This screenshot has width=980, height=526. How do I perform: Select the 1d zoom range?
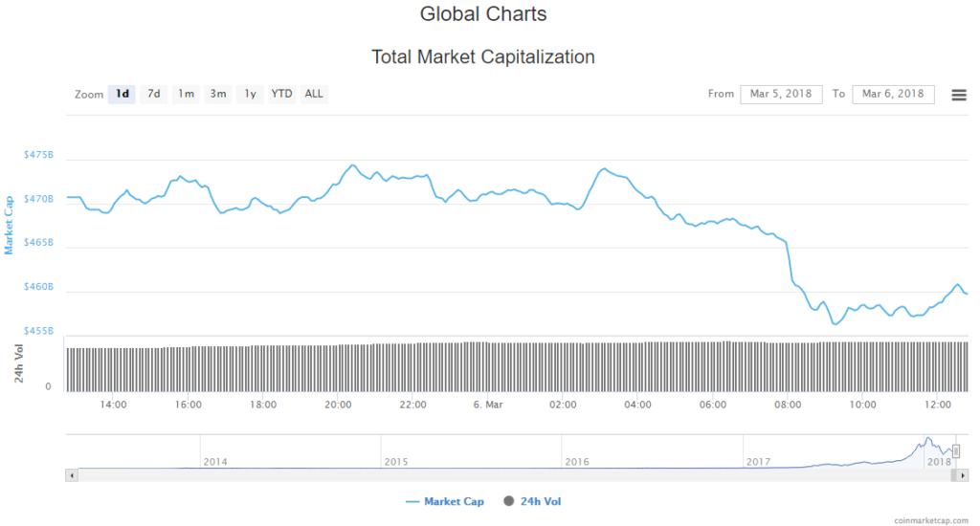(x=122, y=94)
